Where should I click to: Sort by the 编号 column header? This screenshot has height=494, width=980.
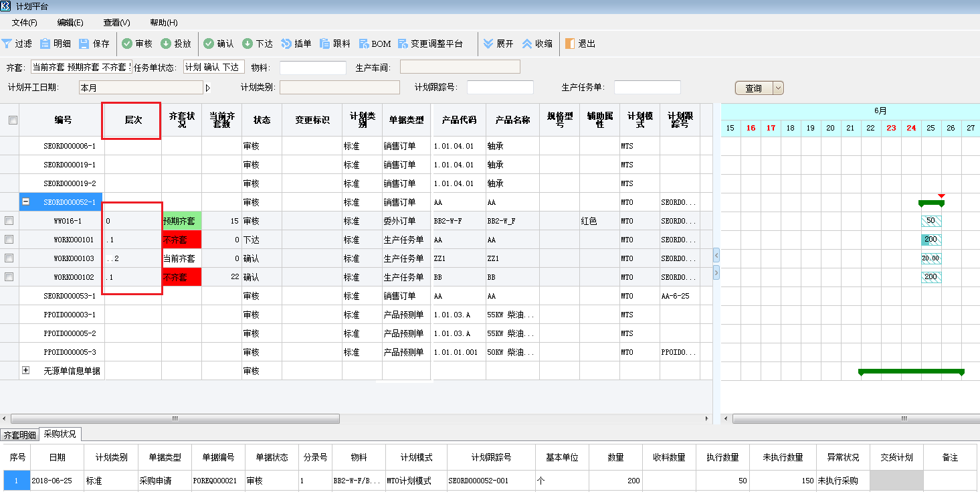click(63, 120)
